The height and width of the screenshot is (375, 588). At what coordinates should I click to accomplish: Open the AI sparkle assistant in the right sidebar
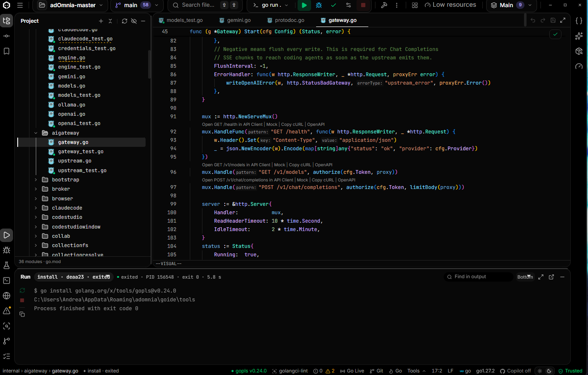pos(579,36)
